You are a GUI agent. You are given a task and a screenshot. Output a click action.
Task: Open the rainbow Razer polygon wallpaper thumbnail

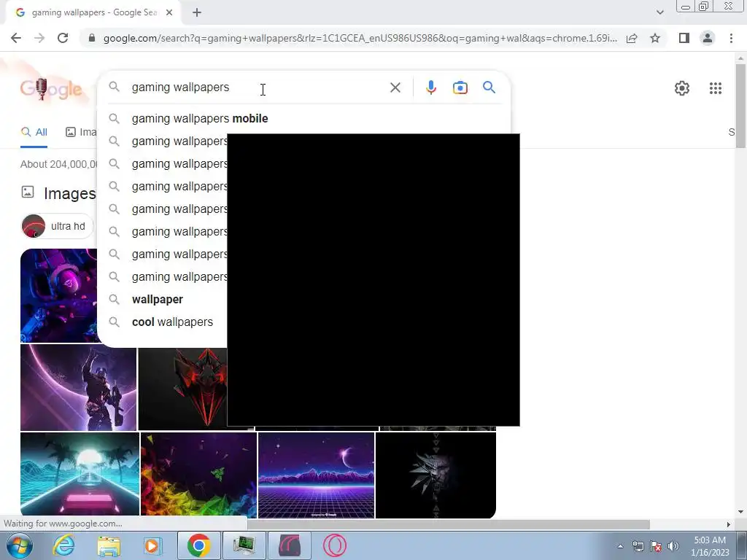[x=198, y=474]
